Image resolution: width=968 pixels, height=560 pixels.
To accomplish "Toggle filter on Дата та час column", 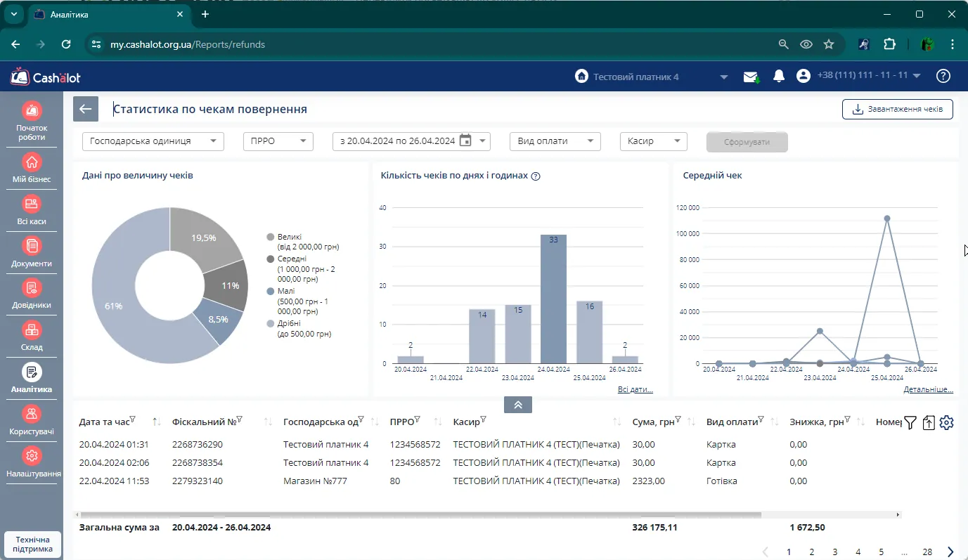I will coord(133,419).
